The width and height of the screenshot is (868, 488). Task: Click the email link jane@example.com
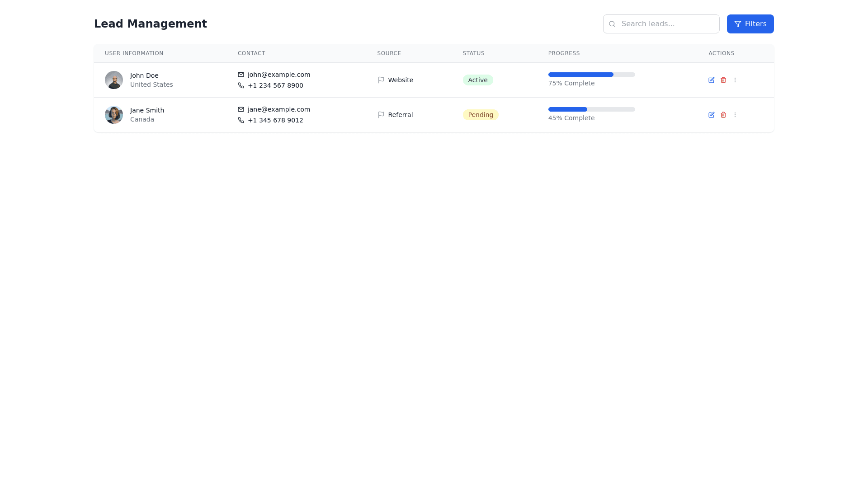tap(278, 109)
